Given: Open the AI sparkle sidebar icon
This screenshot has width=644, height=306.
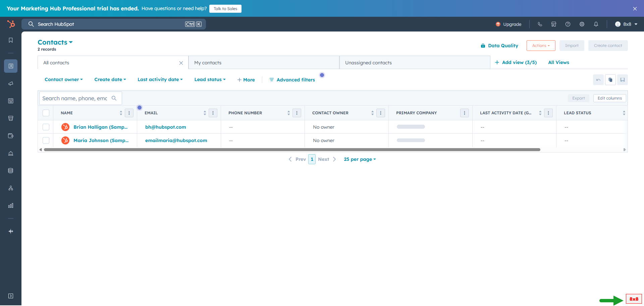Looking at the screenshot, I should tap(11, 231).
